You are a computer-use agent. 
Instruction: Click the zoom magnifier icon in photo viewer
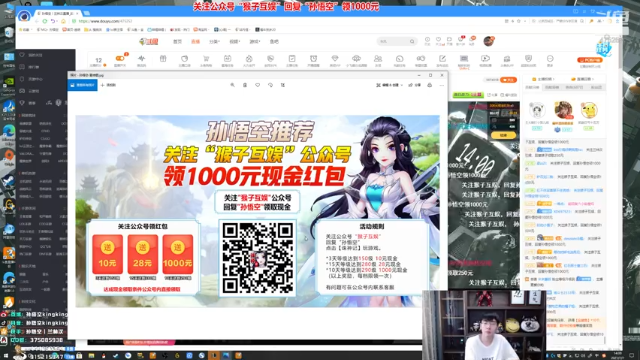232,85
